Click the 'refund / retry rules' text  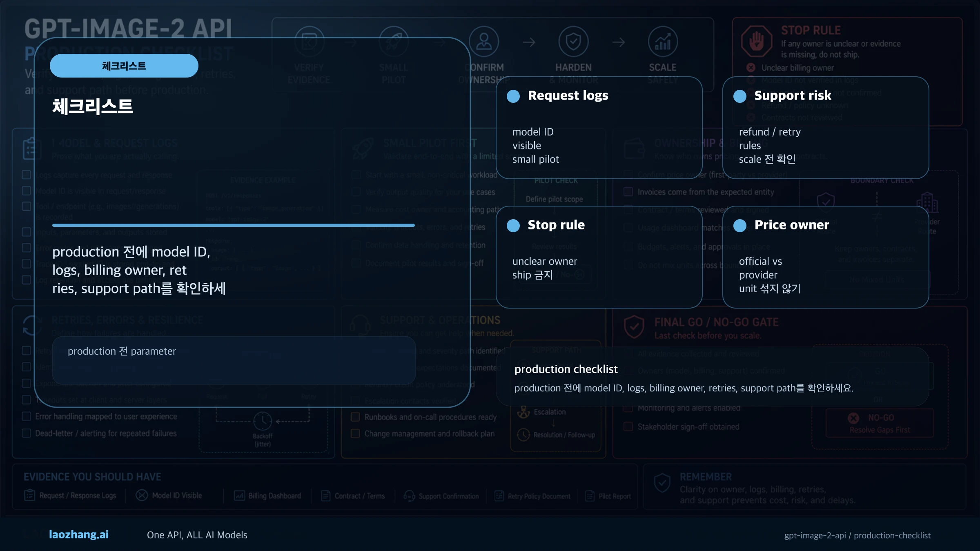point(770,139)
